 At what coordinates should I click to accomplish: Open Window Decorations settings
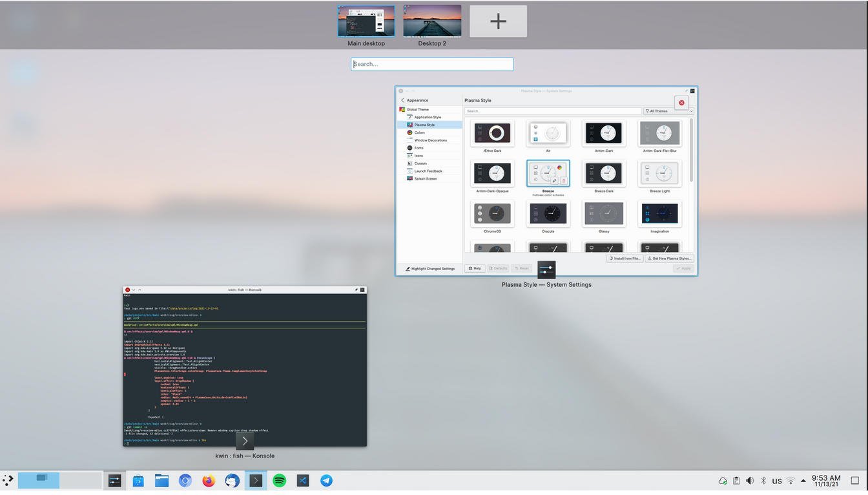point(430,140)
